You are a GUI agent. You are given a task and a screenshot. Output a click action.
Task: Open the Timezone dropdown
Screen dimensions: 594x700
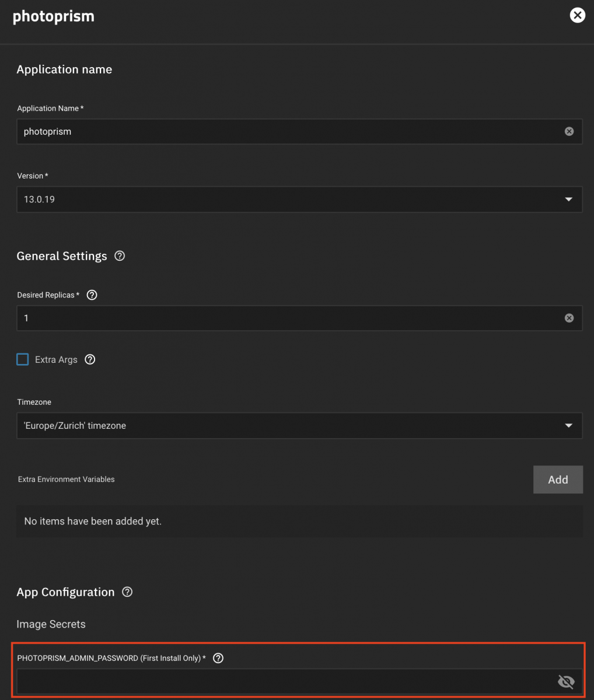(x=299, y=426)
